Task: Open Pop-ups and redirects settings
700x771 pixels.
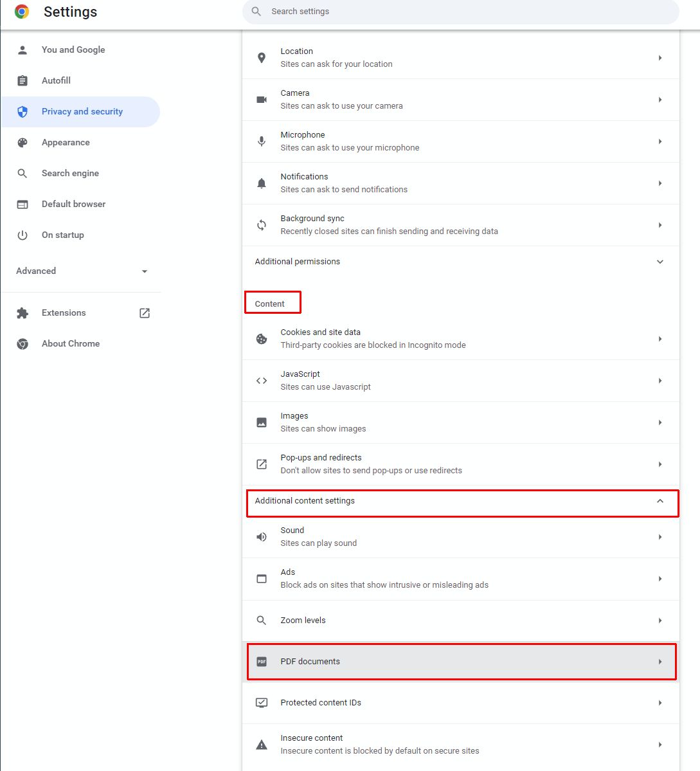Action: coord(460,464)
